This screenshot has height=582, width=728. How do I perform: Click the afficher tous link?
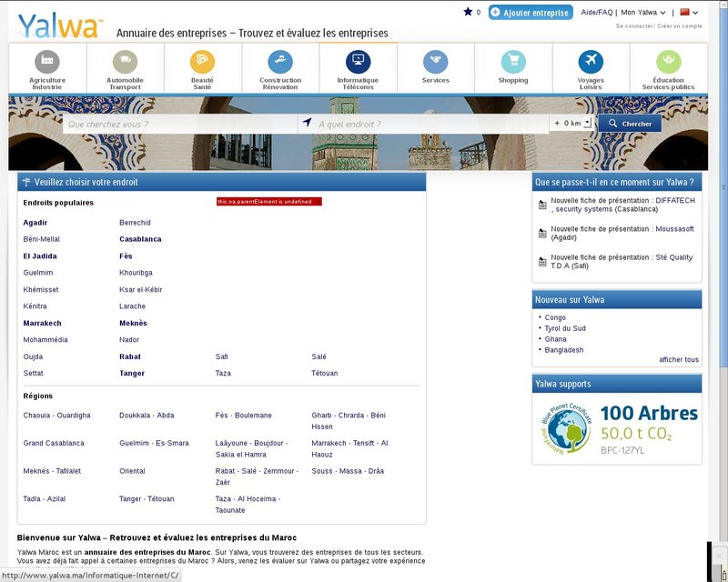pos(679,360)
